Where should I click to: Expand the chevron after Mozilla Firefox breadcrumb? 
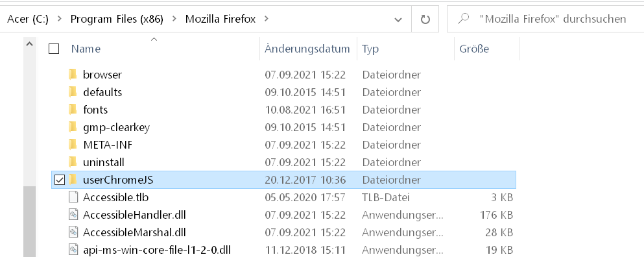[x=267, y=19]
